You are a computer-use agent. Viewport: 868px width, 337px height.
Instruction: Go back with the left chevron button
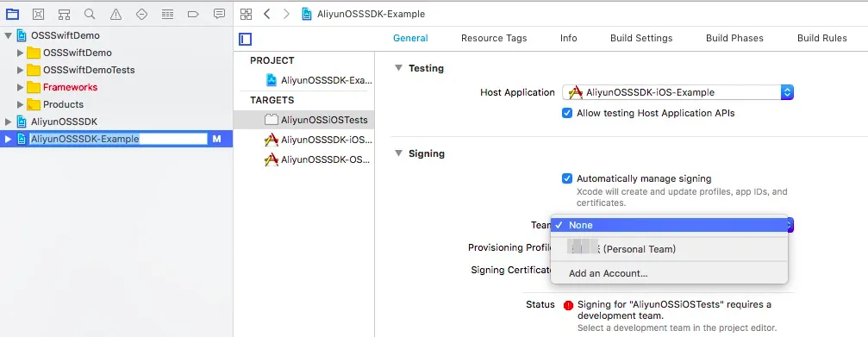point(267,15)
